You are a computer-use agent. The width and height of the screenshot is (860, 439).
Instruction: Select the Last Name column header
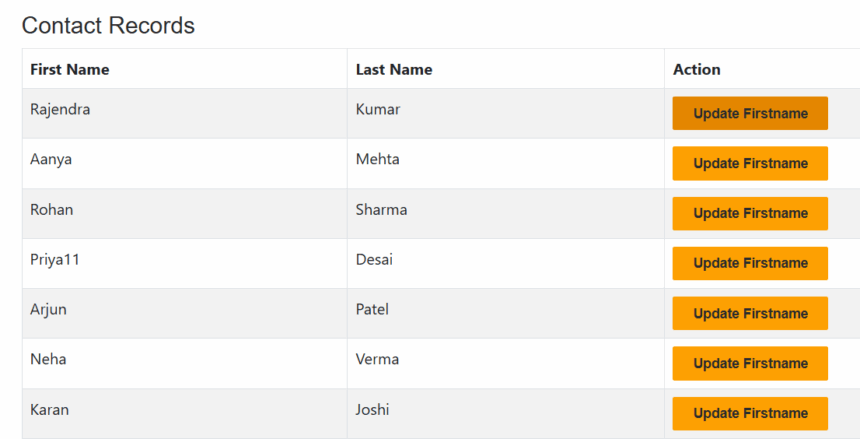pyautogui.click(x=394, y=69)
